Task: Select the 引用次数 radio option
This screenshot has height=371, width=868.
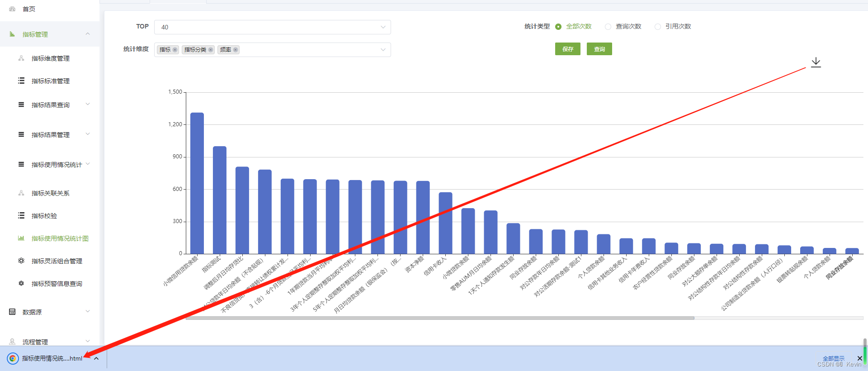Action: pos(658,27)
